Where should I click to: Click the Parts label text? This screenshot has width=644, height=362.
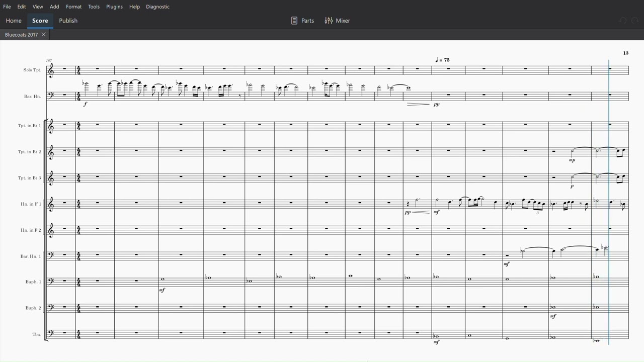click(x=307, y=21)
